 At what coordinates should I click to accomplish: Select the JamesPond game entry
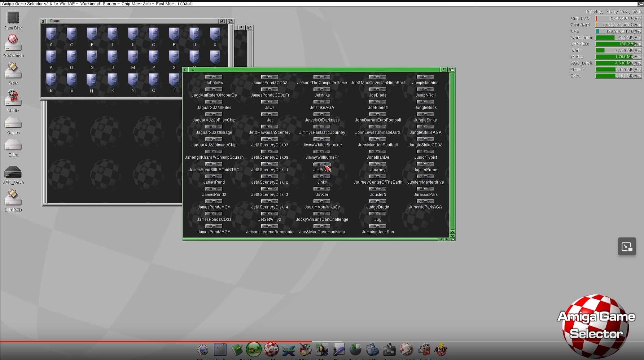(214, 180)
